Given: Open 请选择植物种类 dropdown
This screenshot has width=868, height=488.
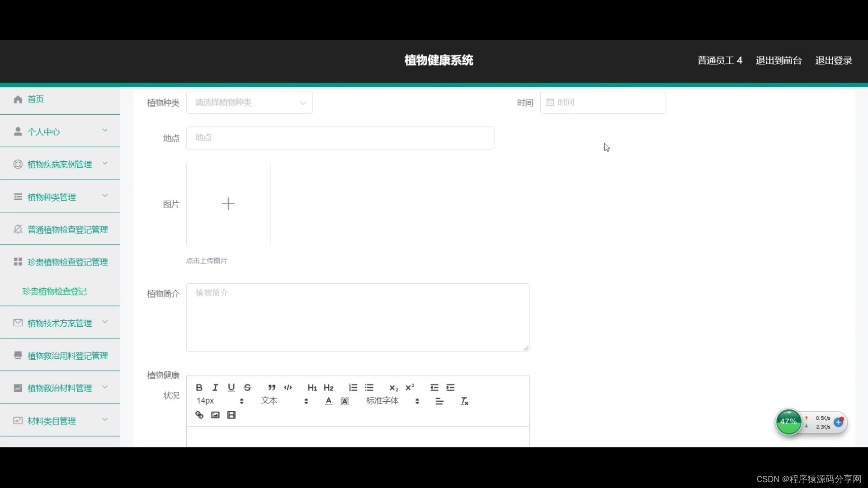Looking at the screenshot, I should coord(249,103).
